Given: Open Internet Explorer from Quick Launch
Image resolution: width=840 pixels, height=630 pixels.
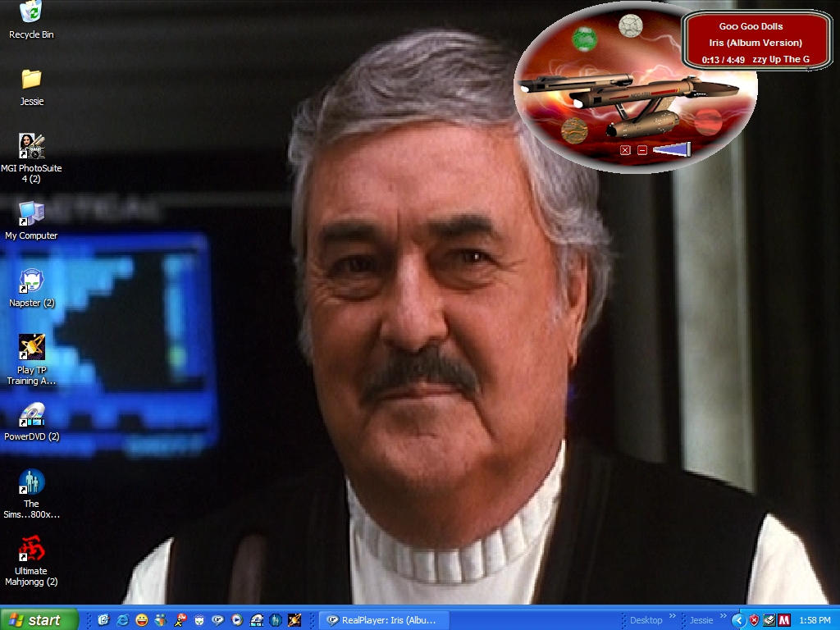Looking at the screenshot, I should pos(123,620).
